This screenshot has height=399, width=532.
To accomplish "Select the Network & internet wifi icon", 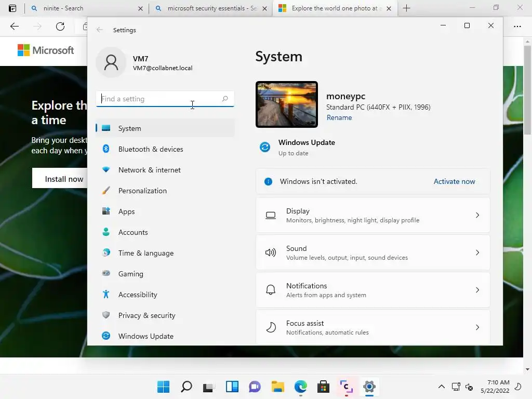I will (106, 169).
